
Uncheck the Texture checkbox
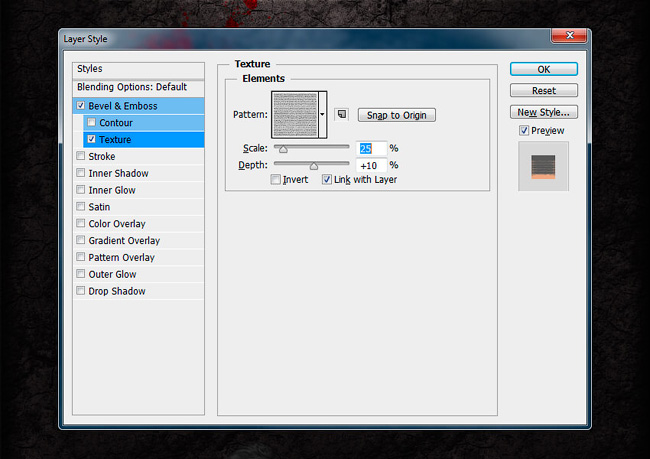click(x=91, y=139)
